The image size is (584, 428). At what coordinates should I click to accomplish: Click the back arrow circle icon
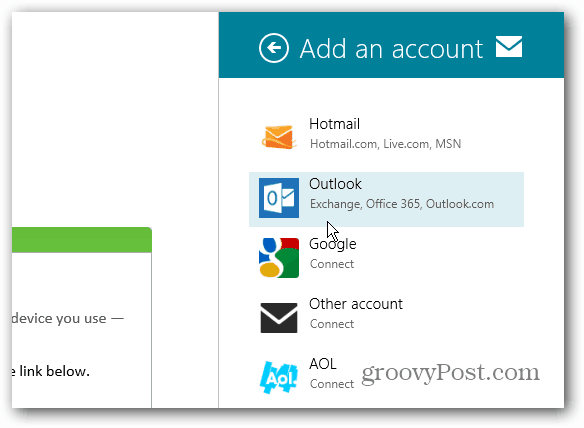tap(274, 48)
